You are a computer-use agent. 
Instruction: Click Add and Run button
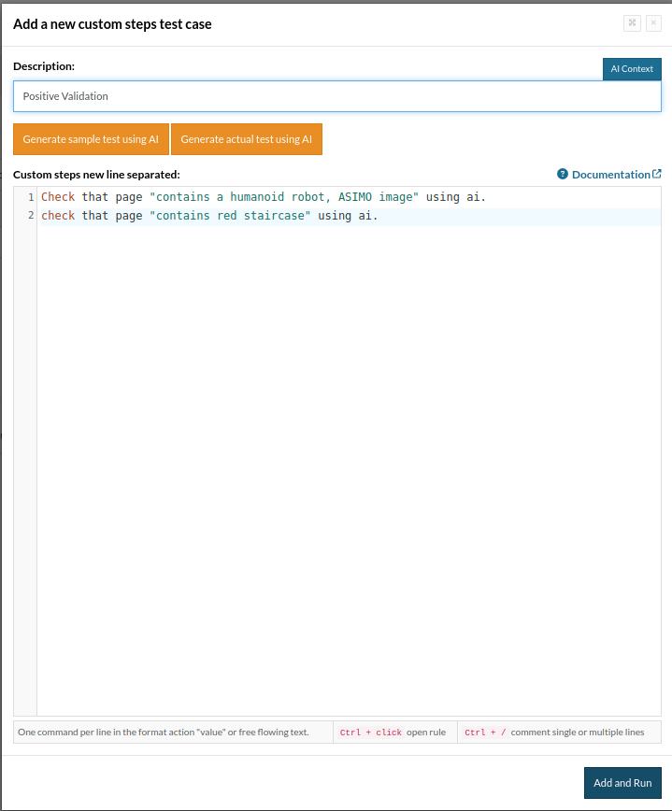(x=622, y=783)
